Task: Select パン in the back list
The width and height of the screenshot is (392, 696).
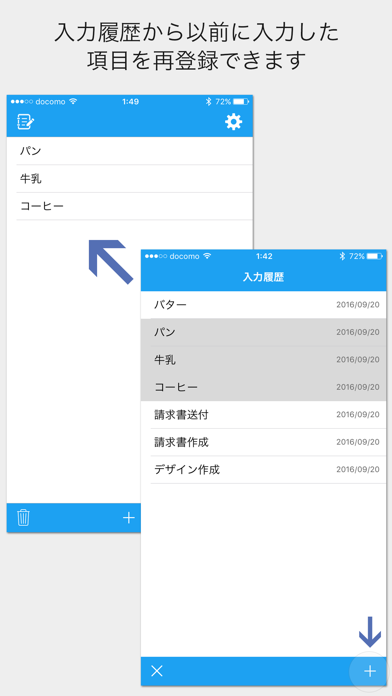Action: pyautogui.click(x=130, y=151)
